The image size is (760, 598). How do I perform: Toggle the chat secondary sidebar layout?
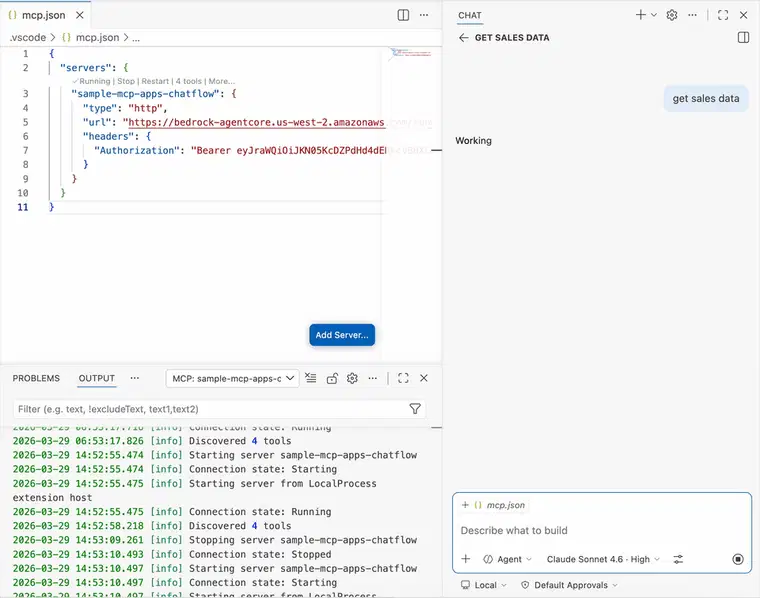(743, 38)
